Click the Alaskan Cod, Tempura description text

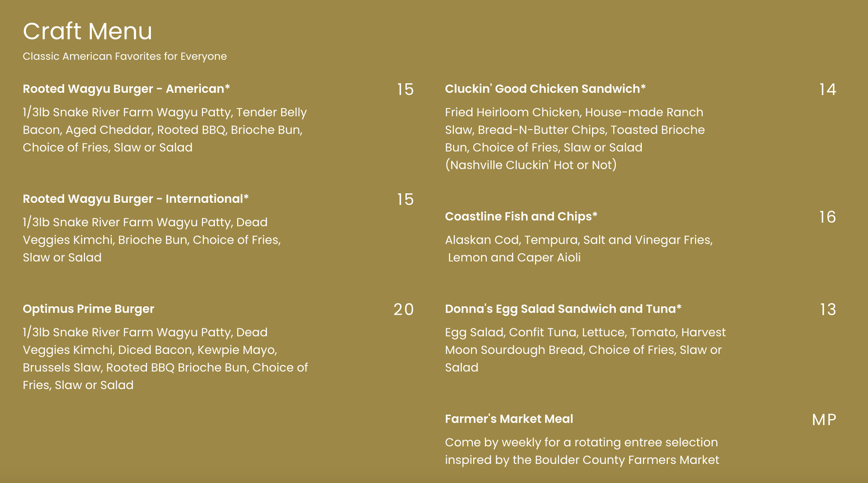(x=579, y=248)
